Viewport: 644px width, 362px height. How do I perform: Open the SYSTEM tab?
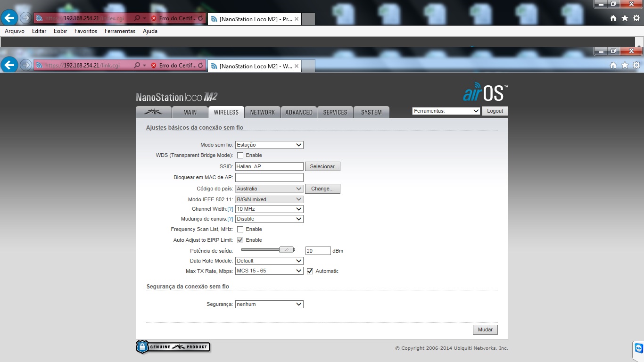pos(372,112)
